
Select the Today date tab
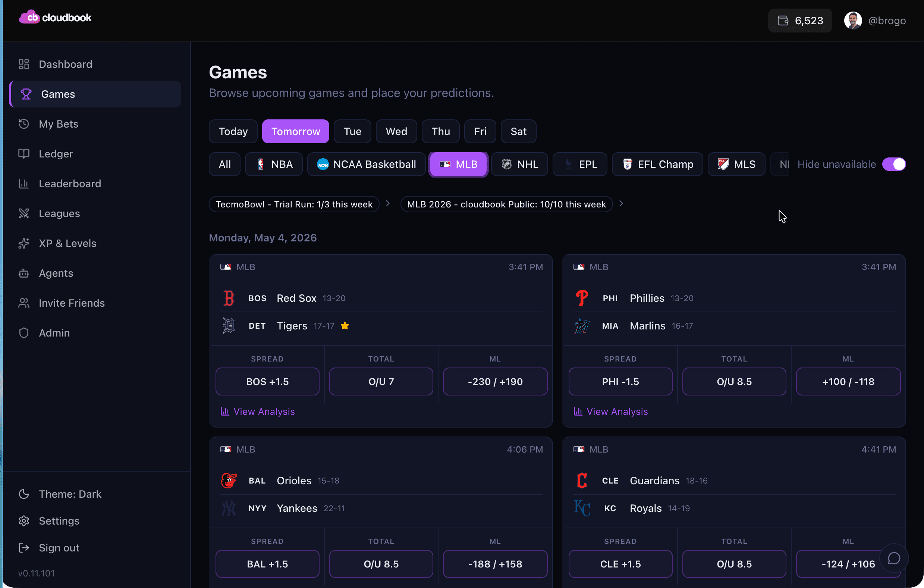(233, 131)
